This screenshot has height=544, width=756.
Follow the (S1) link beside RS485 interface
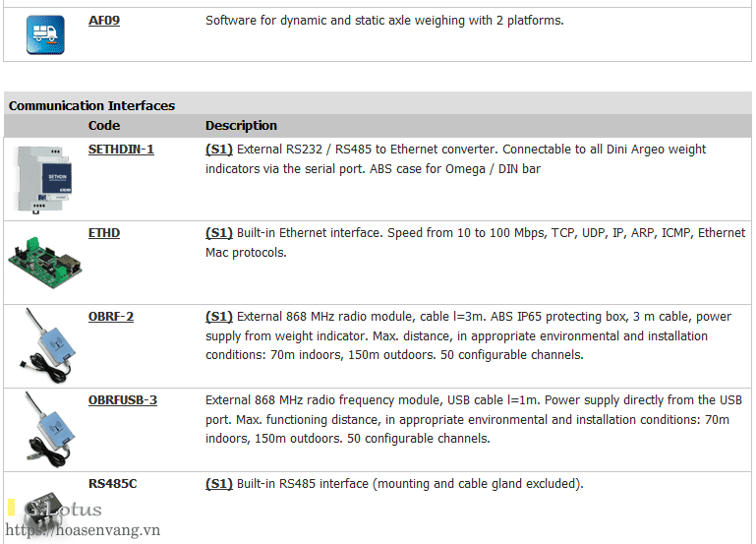pos(218,484)
